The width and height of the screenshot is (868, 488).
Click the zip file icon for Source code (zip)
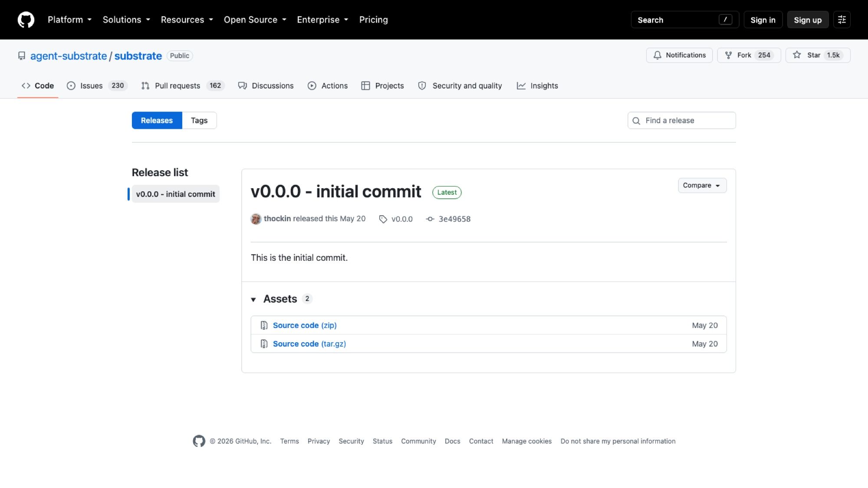pos(263,325)
